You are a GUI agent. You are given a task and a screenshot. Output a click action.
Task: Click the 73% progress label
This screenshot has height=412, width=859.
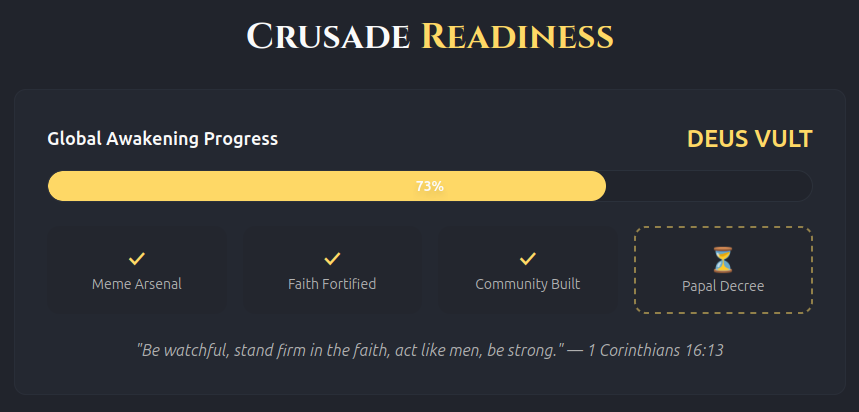[x=430, y=186]
